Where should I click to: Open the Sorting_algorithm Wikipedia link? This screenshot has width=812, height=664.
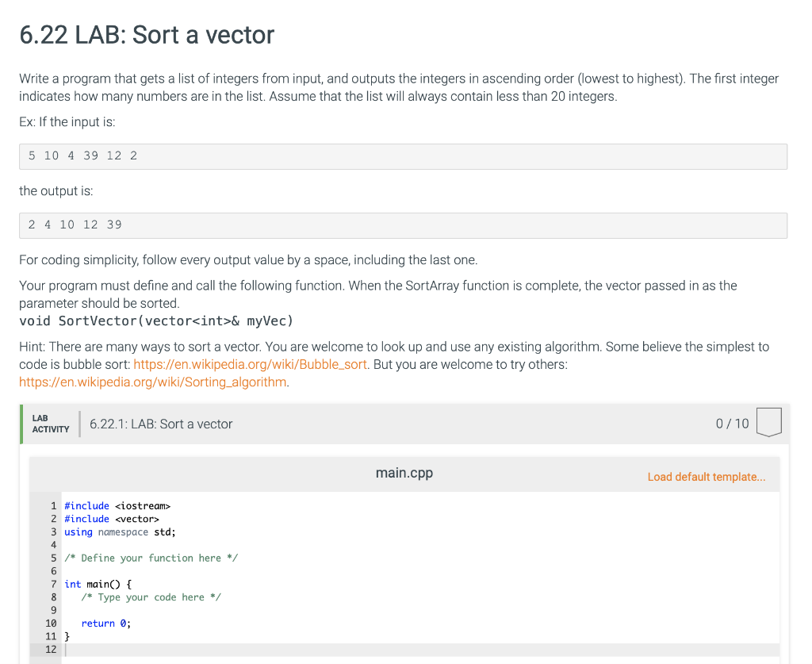(x=153, y=382)
